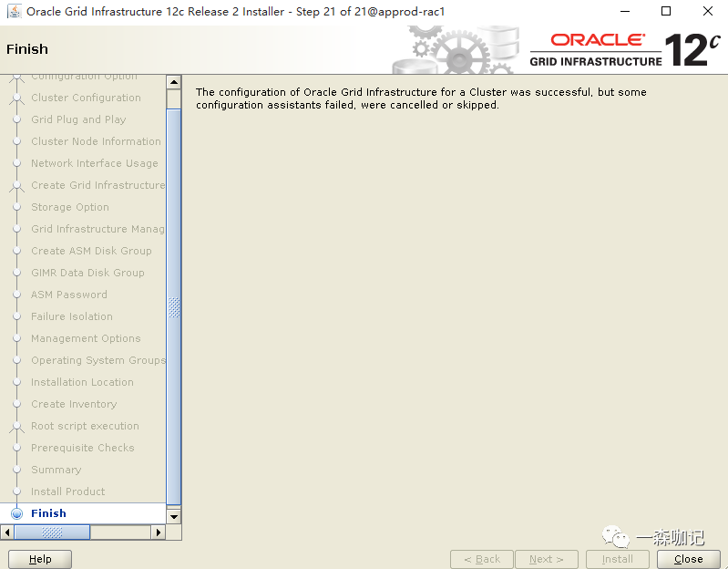Click the vertical scrollbar thumb of step list

174,306
